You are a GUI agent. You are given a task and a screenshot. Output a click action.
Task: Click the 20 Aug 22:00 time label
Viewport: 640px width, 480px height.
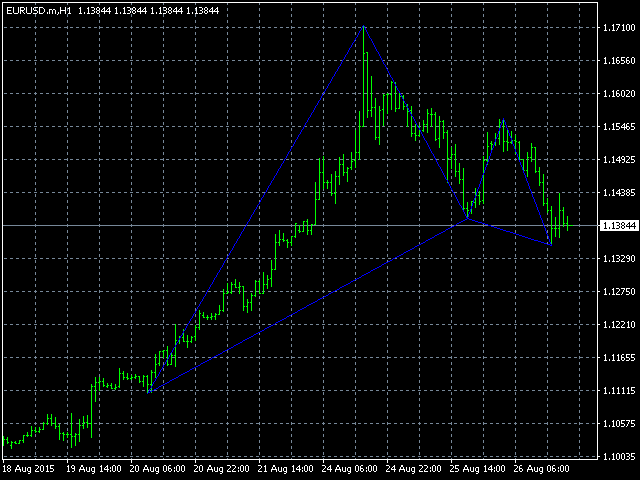(222, 469)
